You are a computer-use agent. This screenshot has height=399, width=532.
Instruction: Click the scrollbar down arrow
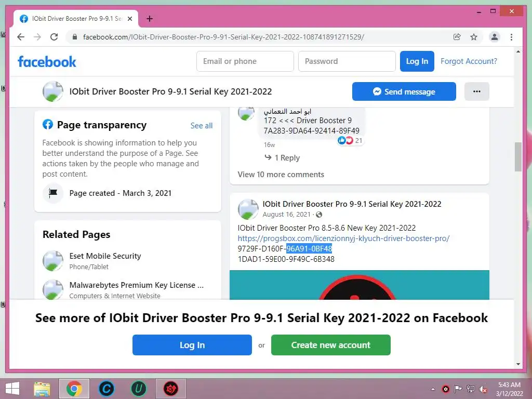(518, 364)
